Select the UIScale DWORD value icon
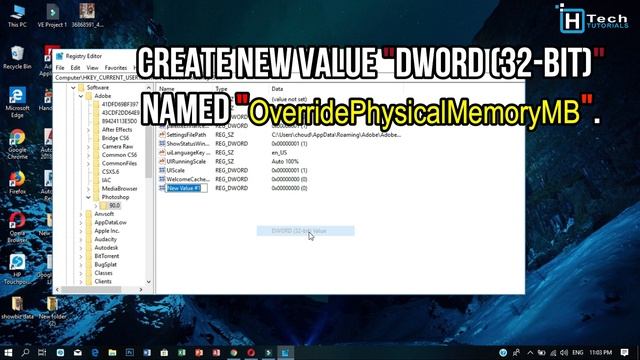The height and width of the screenshot is (360, 640). click(x=162, y=170)
